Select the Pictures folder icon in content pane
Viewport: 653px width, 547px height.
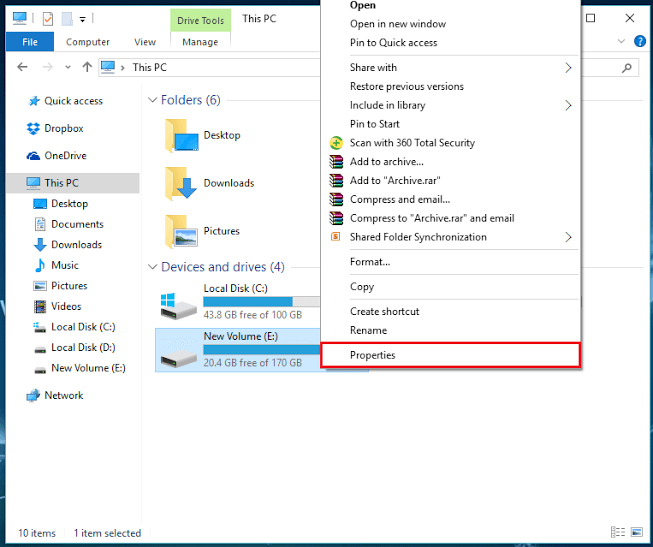(x=182, y=232)
